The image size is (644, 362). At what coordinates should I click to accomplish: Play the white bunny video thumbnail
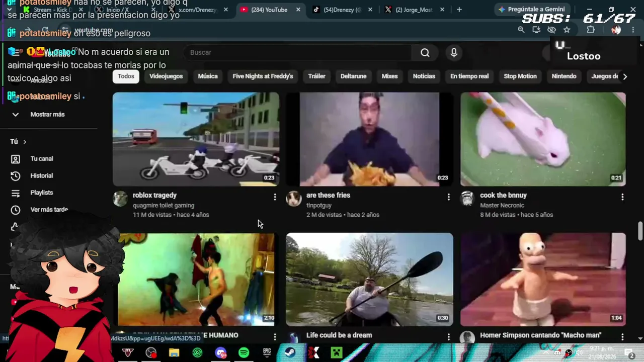[543, 139]
